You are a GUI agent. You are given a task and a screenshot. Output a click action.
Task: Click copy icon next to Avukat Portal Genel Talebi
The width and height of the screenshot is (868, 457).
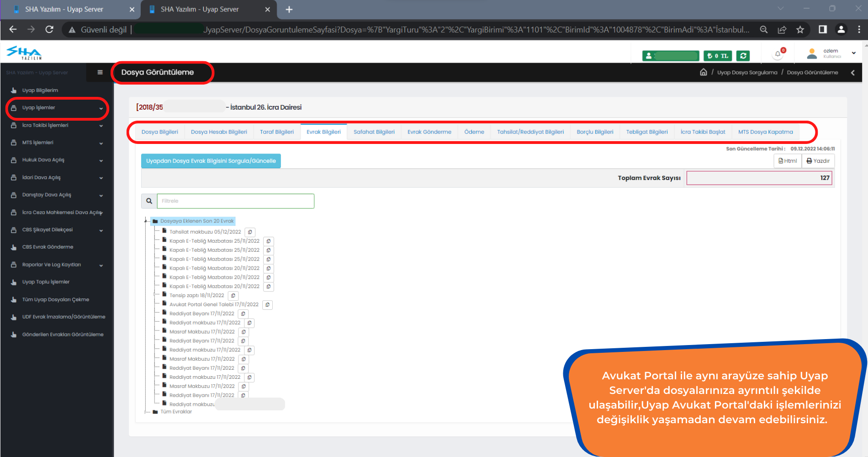[x=267, y=305]
